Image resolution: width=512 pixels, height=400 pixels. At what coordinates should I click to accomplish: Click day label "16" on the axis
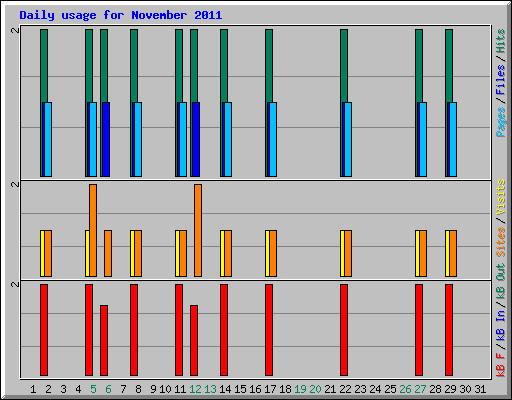tap(255, 389)
